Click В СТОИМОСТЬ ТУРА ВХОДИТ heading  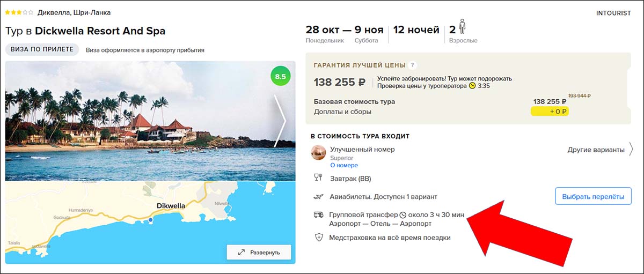[360, 136]
